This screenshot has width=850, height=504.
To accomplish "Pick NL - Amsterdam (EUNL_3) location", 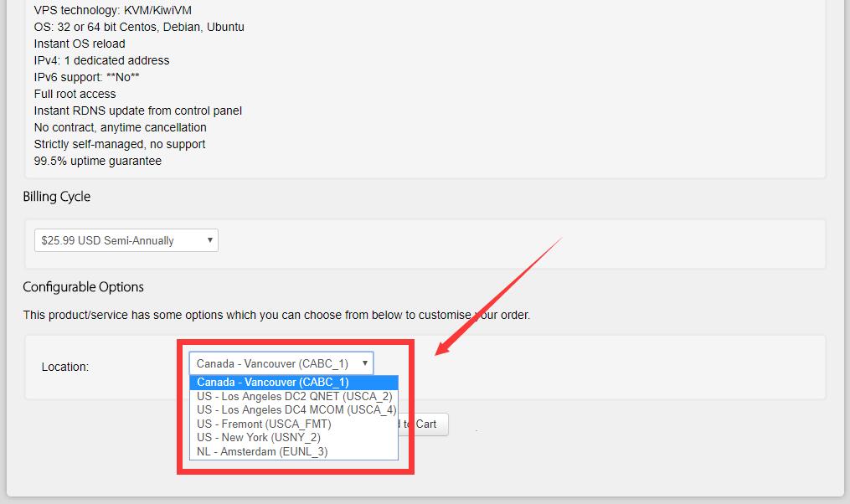I will [294, 451].
